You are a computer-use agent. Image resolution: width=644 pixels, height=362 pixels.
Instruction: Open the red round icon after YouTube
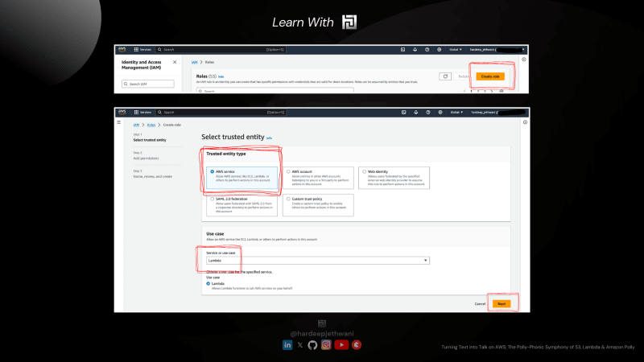pyautogui.click(x=357, y=345)
